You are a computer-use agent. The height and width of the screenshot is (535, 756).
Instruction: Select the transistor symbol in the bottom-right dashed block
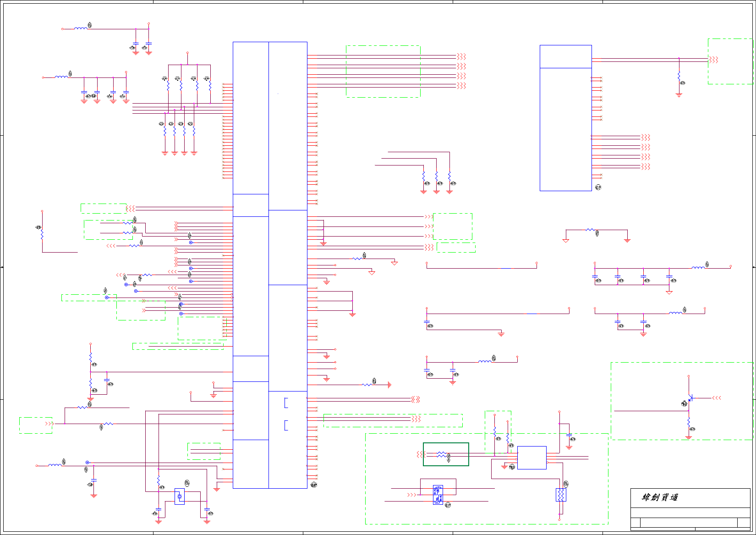[x=690, y=398]
